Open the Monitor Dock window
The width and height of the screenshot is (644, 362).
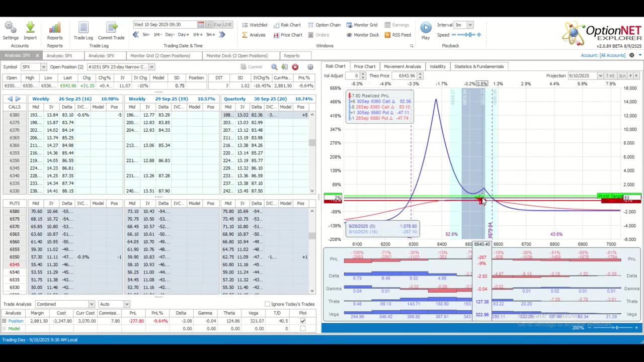(362, 35)
